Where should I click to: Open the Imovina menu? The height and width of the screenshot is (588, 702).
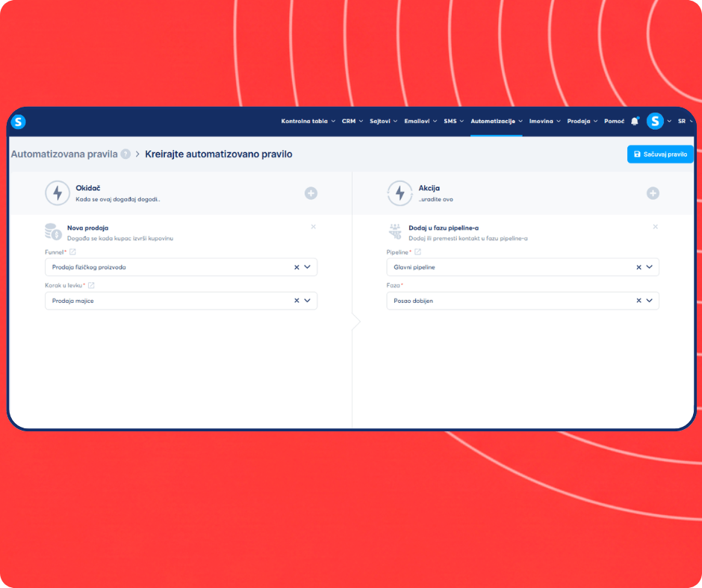coord(545,122)
